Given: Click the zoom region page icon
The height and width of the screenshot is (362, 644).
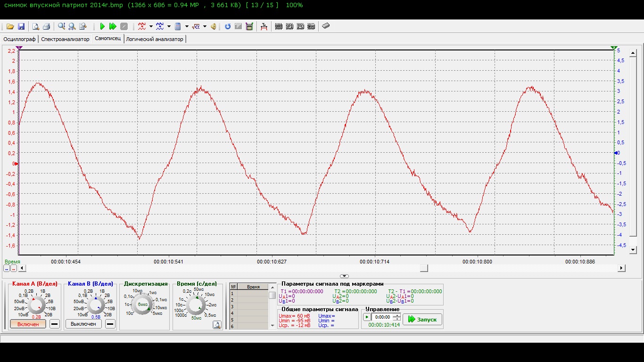Looking at the screenshot, I should click(x=83, y=26).
